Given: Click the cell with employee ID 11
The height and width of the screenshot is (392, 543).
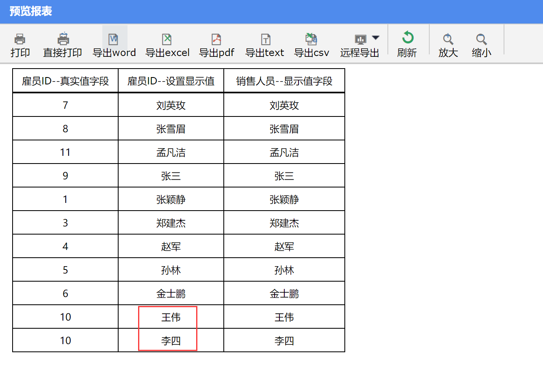Looking at the screenshot, I should point(65,153).
